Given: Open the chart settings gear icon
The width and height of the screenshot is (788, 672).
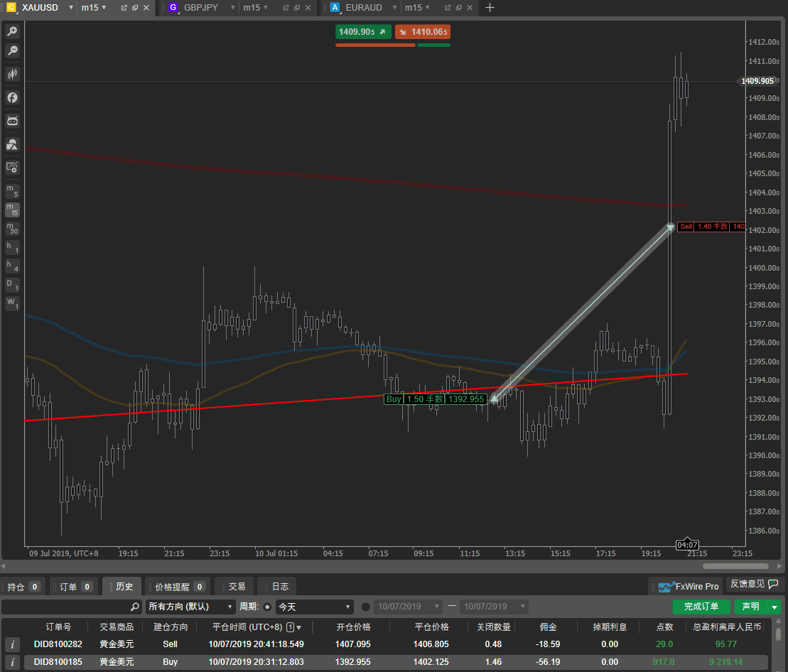Looking at the screenshot, I should 12,167.
